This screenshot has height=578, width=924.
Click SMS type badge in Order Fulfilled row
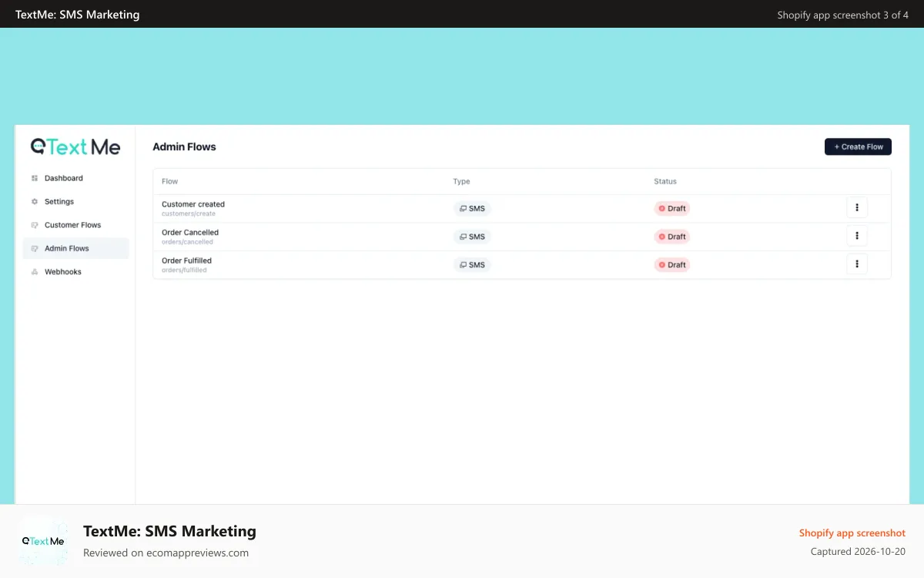pyautogui.click(x=472, y=264)
